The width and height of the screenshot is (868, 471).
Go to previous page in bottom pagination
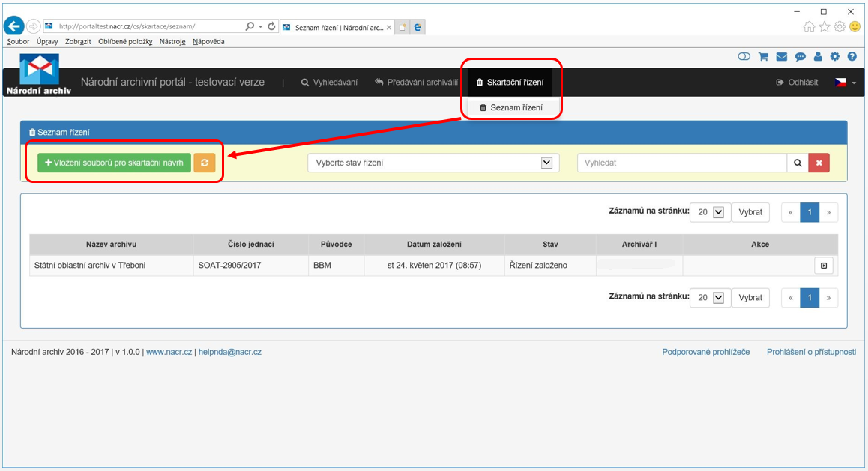tap(791, 298)
